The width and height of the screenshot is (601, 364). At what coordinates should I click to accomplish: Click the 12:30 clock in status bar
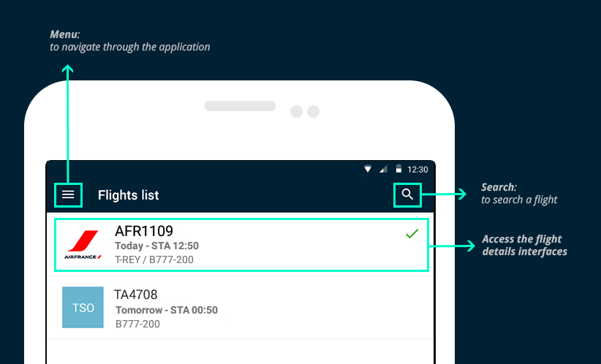(x=417, y=170)
